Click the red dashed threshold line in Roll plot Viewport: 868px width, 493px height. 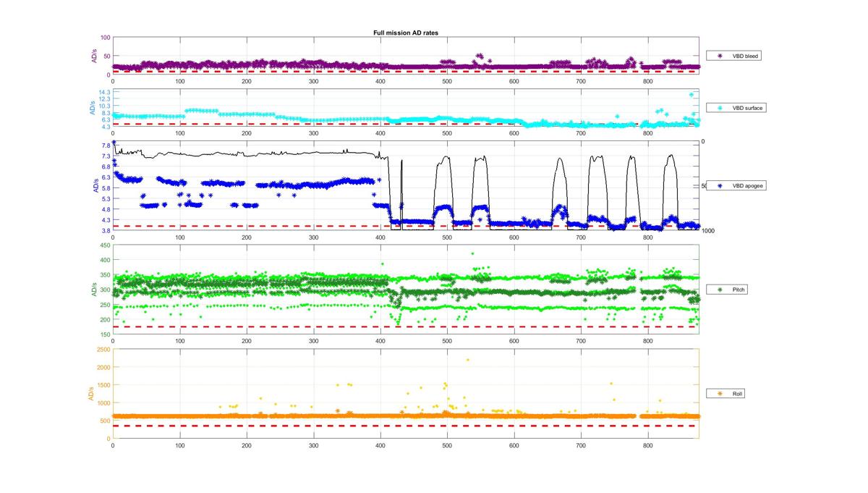click(405, 426)
